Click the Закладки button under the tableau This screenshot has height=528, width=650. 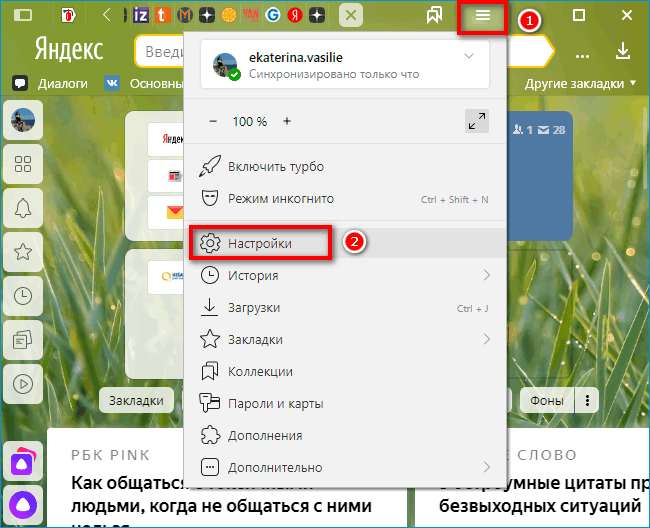136,400
